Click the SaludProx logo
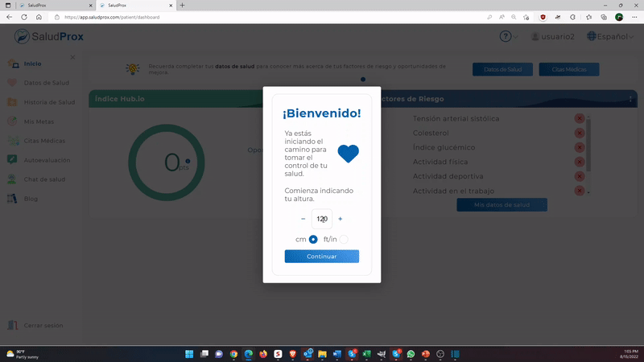644x362 pixels. tap(49, 36)
